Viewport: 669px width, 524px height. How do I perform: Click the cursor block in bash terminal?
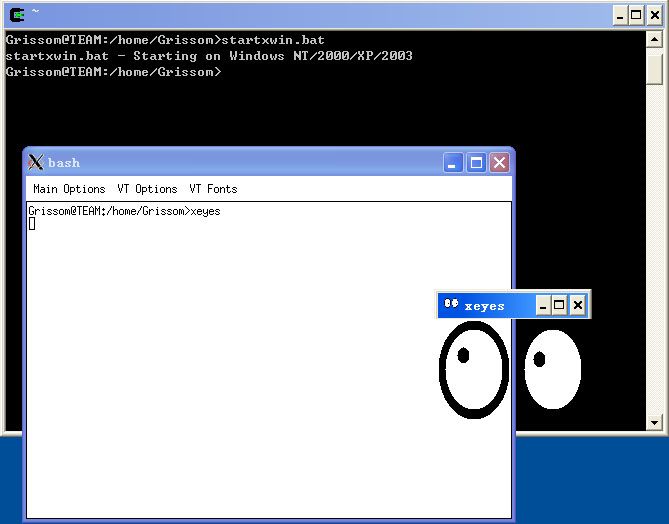tap(32, 224)
